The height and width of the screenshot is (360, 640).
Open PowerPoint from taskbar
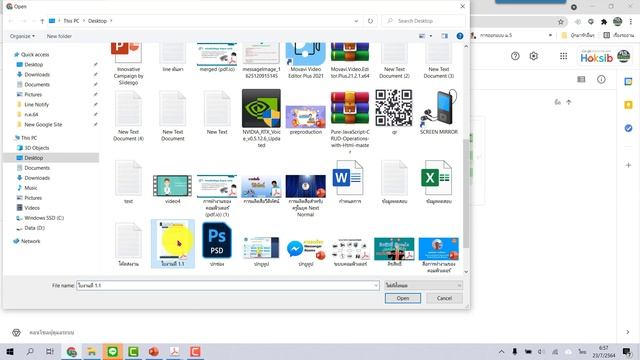point(154,351)
